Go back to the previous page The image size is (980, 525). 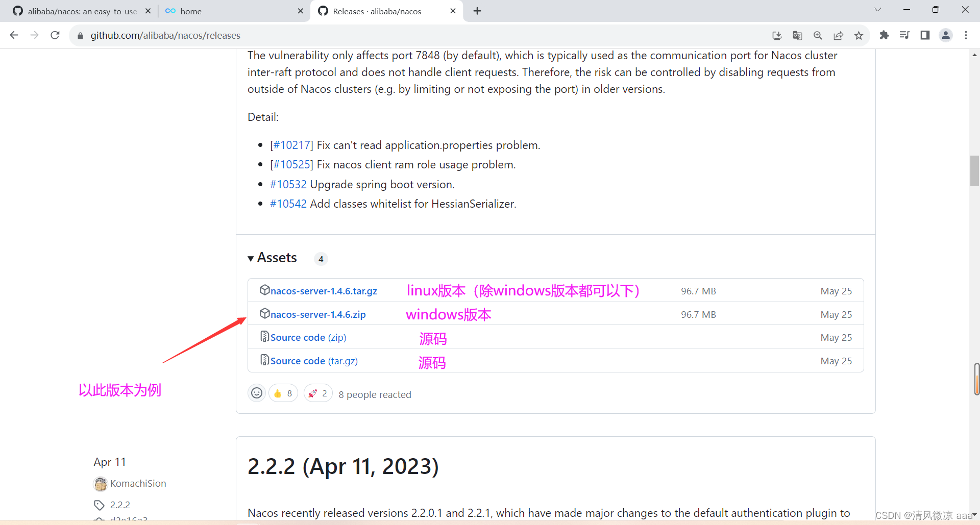click(x=14, y=35)
